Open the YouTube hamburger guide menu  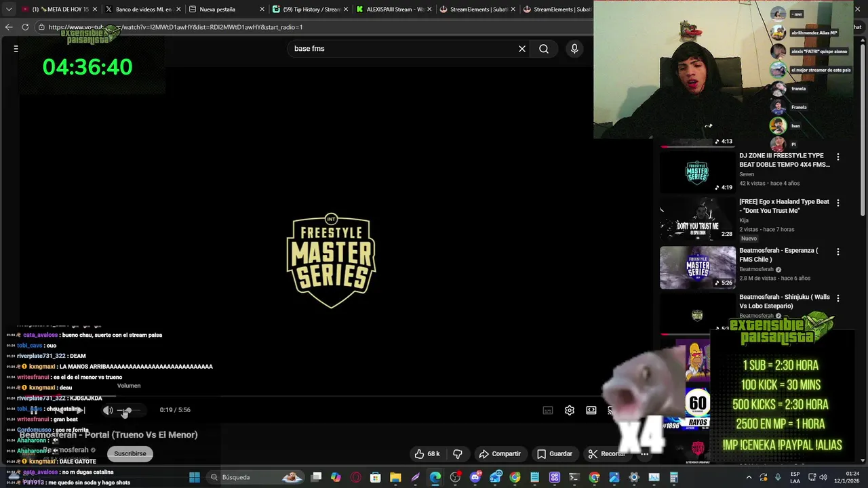coord(16,49)
